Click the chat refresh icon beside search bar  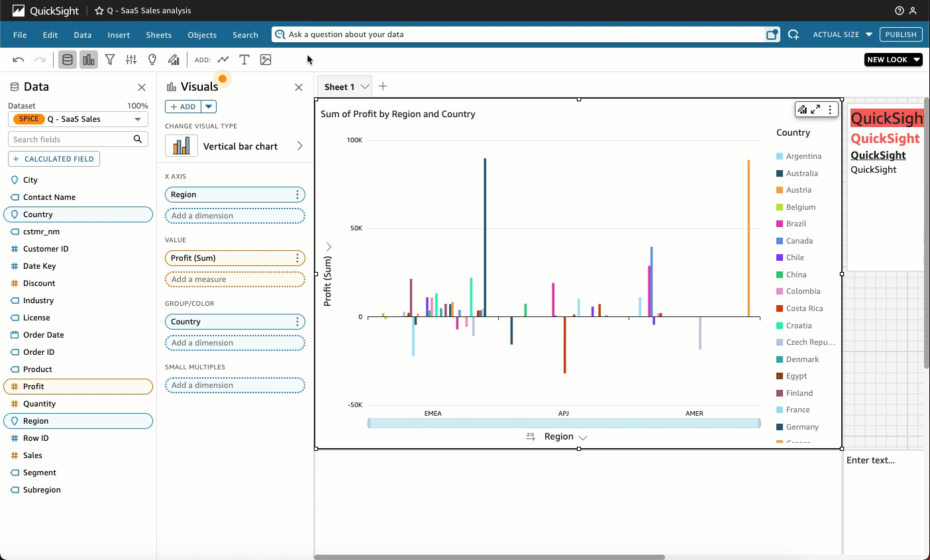794,34
